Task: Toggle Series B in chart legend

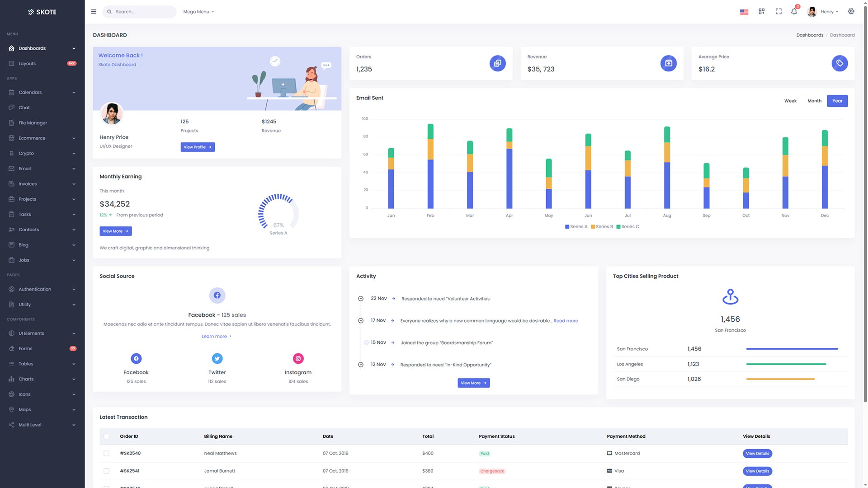Action: 602,227
